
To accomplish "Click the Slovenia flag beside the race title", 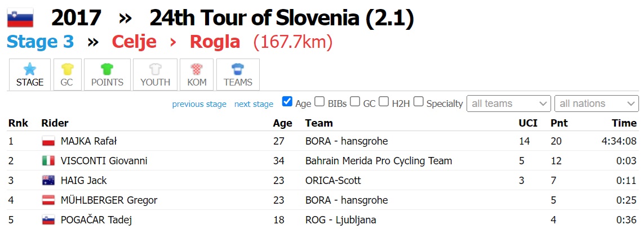I will click(x=20, y=19).
